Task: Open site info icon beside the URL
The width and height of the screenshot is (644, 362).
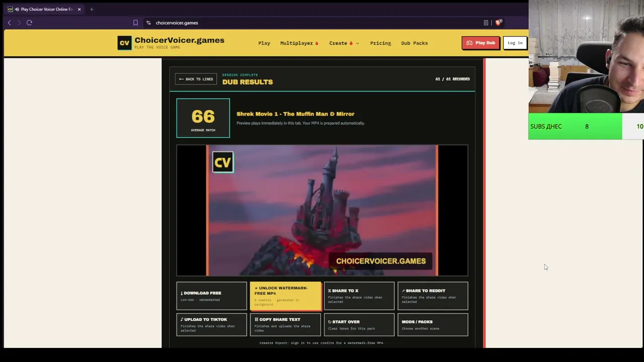Action: tap(148, 23)
